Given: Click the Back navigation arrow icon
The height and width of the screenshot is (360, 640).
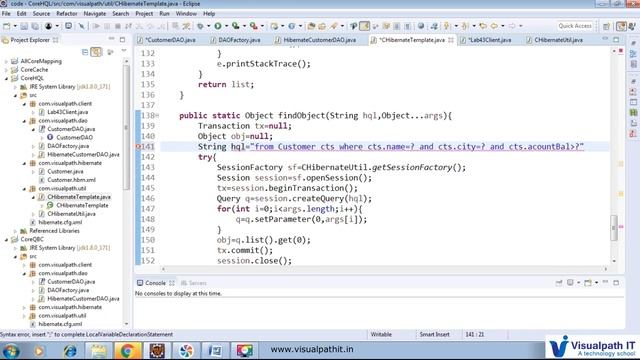Looking at the screenshot, I should [x=494, y=26].
